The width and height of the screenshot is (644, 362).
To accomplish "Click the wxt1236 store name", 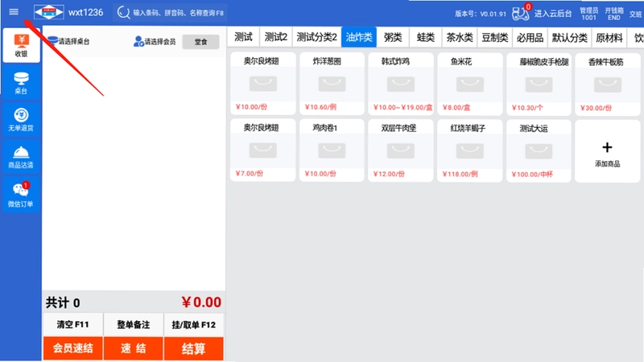I will (85, 12).
